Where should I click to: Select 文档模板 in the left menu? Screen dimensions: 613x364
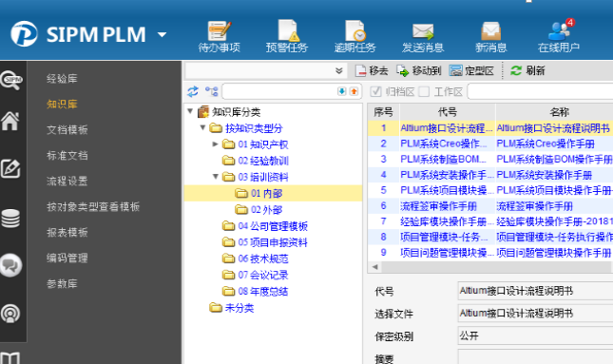click(x=67, y=129)
